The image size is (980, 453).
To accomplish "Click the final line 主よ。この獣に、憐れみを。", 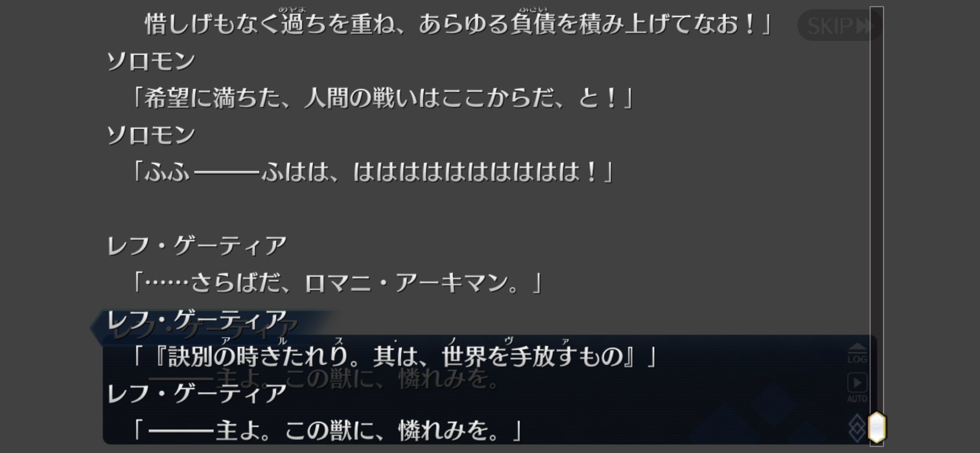I will 325,430.
